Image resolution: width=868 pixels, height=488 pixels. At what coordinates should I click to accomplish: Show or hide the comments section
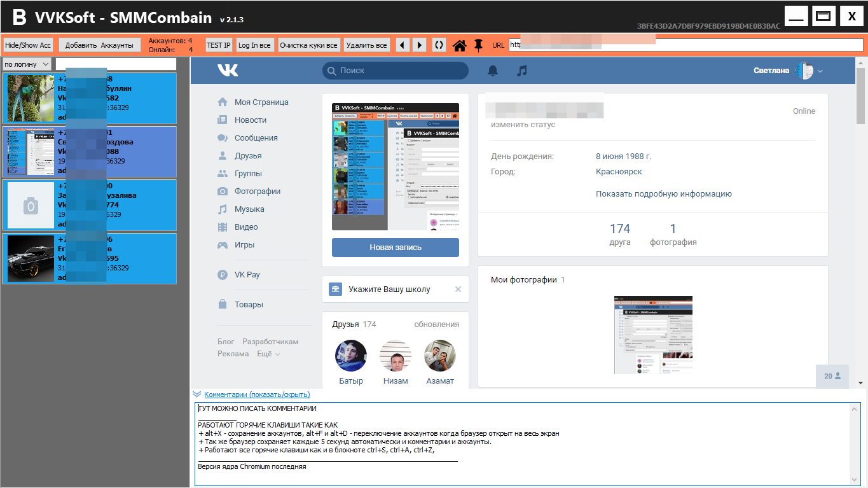point(257,394)
